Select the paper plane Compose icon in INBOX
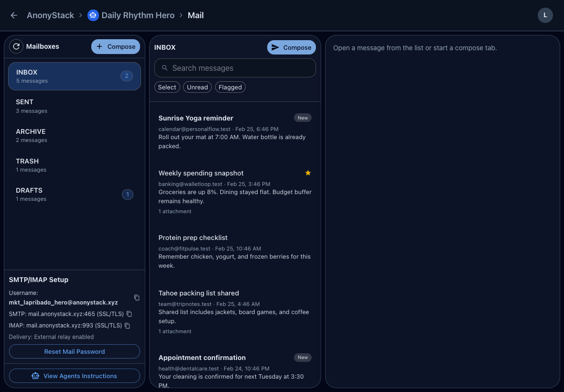The image size is (564, 392). [x=275, y=47]
